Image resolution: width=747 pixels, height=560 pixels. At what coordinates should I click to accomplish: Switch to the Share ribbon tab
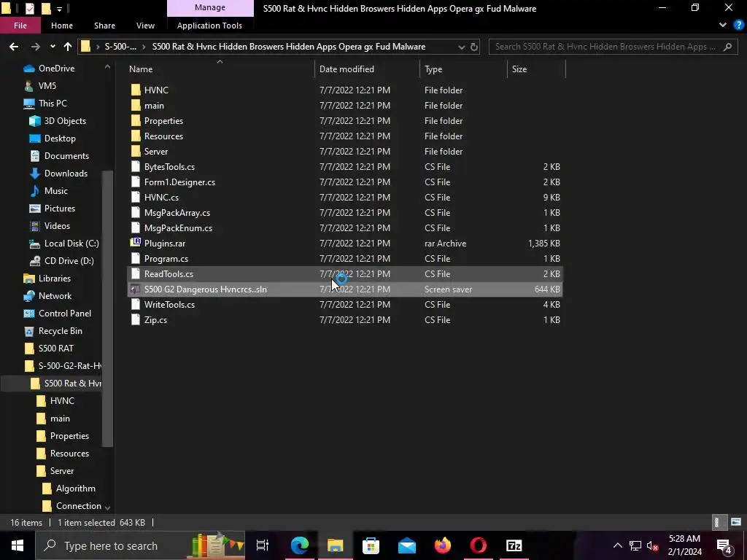(104, 26)
